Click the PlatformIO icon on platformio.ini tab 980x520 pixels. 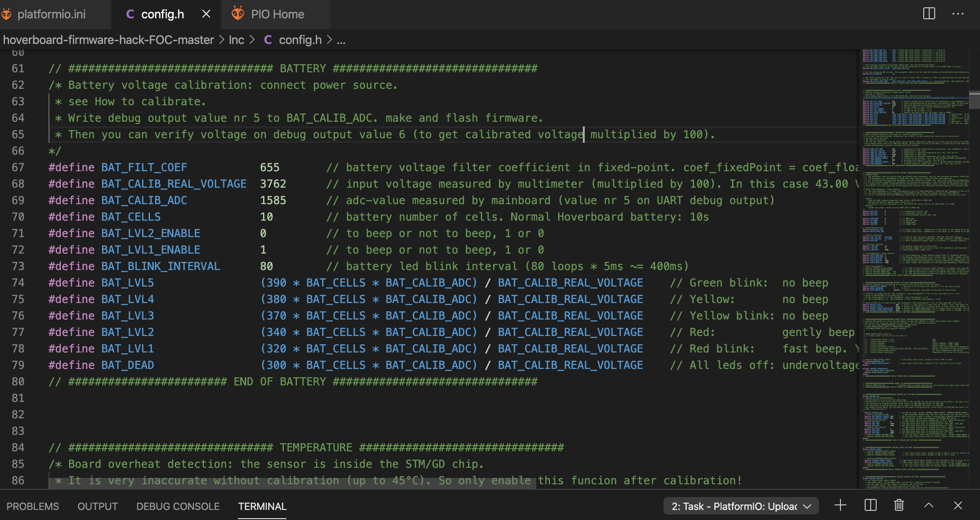point(6,14)
